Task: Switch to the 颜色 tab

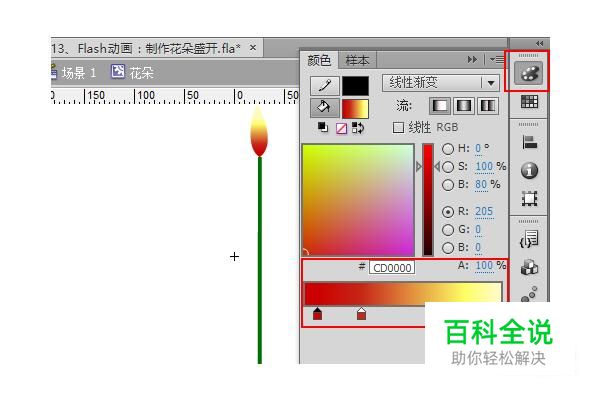Action: point(319,60)
